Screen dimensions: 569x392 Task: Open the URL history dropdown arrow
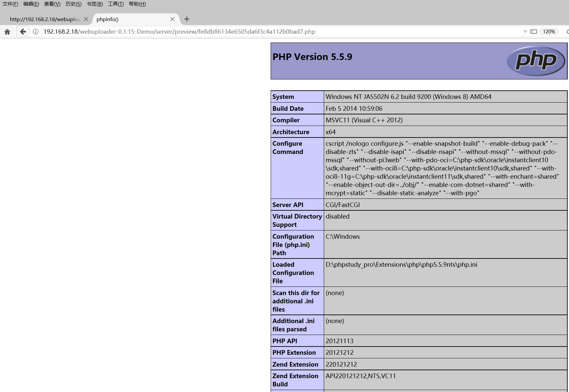tap(525, 32)
